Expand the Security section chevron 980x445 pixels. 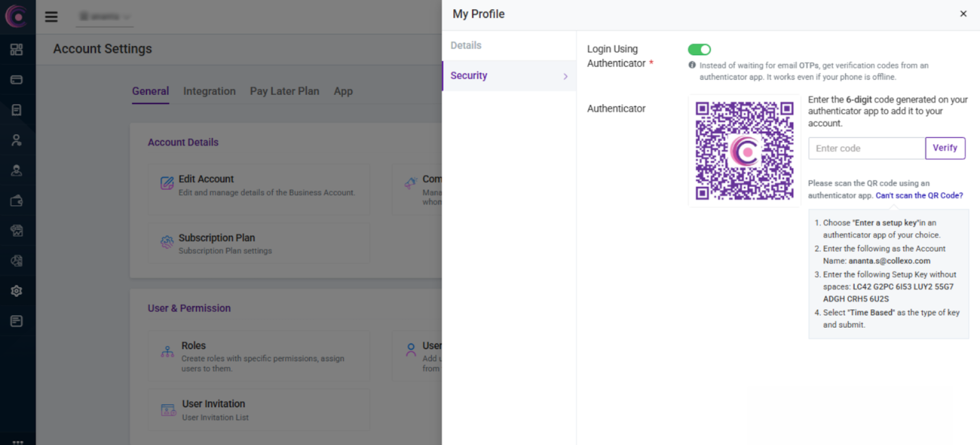pos(565,76)
